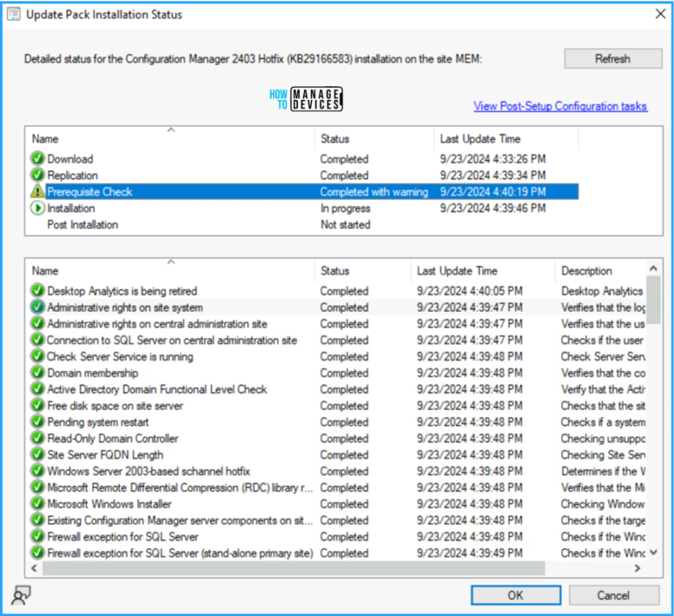Select 'Domain membership' row text

[x=92, y=372]
